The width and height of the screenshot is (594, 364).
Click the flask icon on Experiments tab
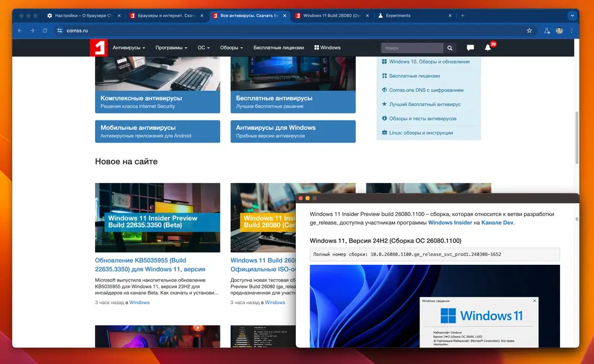380,15
